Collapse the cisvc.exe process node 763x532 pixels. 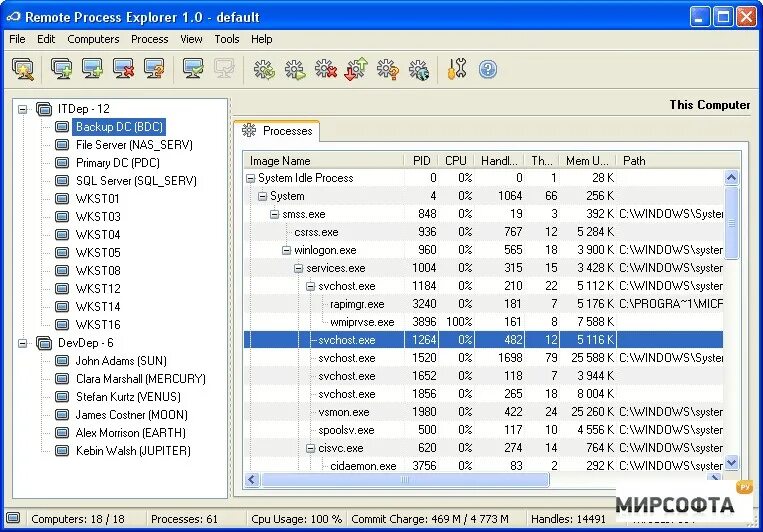[x=310, y=448]
